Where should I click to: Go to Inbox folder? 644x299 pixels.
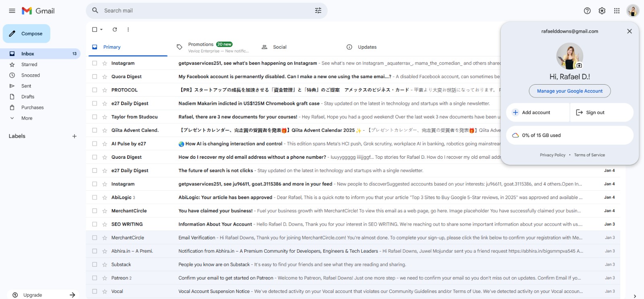[40, 54]
